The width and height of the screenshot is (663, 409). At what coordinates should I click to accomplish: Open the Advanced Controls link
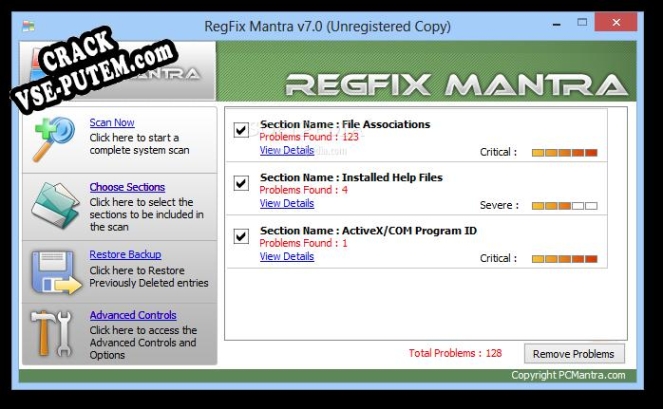click(x=132, y=315)
